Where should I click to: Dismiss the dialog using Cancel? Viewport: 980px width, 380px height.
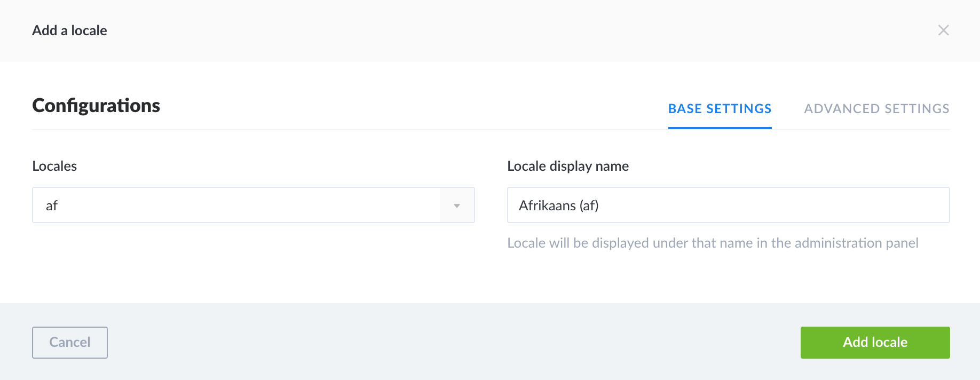pyautogui.click(x=69, y=342)
